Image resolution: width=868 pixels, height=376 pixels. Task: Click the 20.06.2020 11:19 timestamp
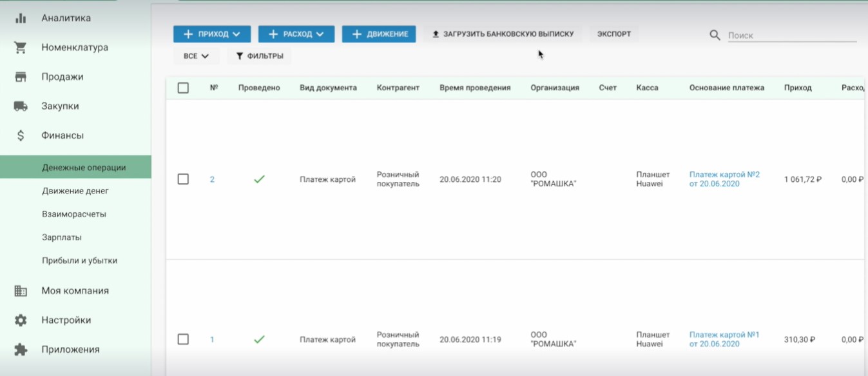pos(470,339)
